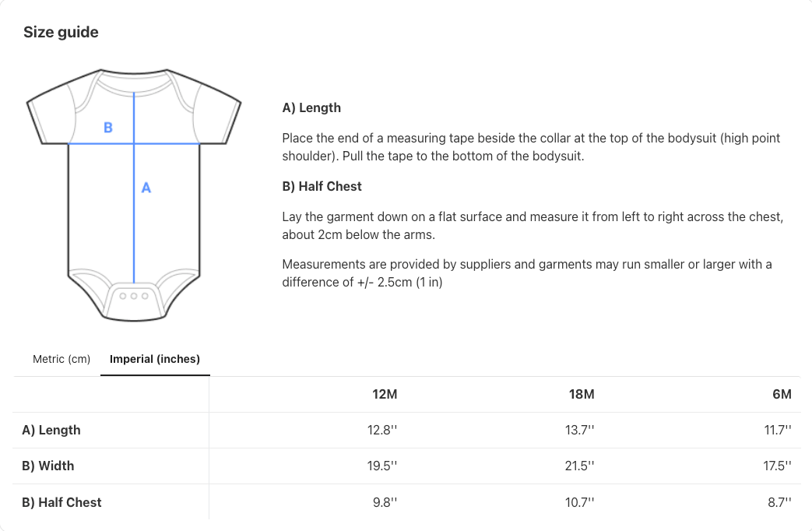The height and width of the screenshot is (531, 812).
Task: Click the blue 'A' label on the diagram
Action: coord(146,188)
